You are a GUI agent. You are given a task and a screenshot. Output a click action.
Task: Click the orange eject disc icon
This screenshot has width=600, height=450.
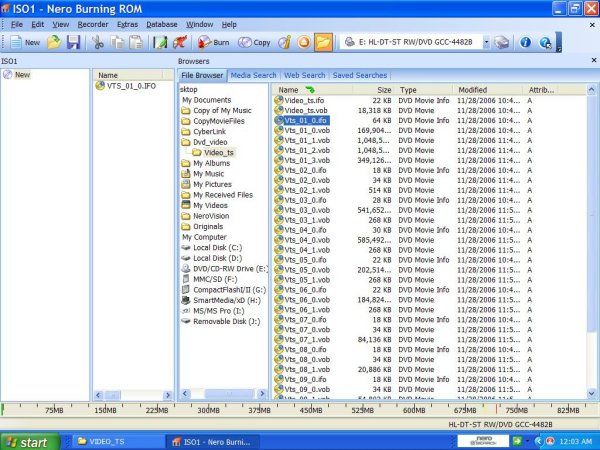pos(304,42)
